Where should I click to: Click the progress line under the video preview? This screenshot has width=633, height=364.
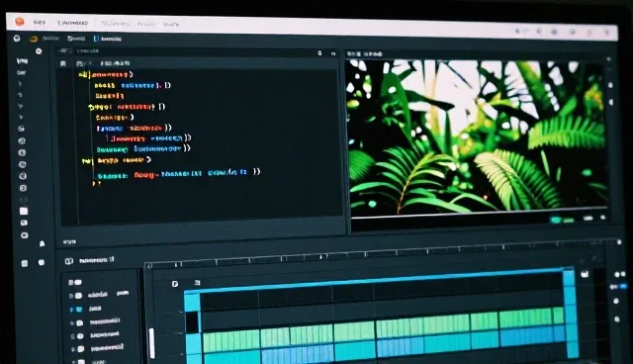[x=479, y=214]
